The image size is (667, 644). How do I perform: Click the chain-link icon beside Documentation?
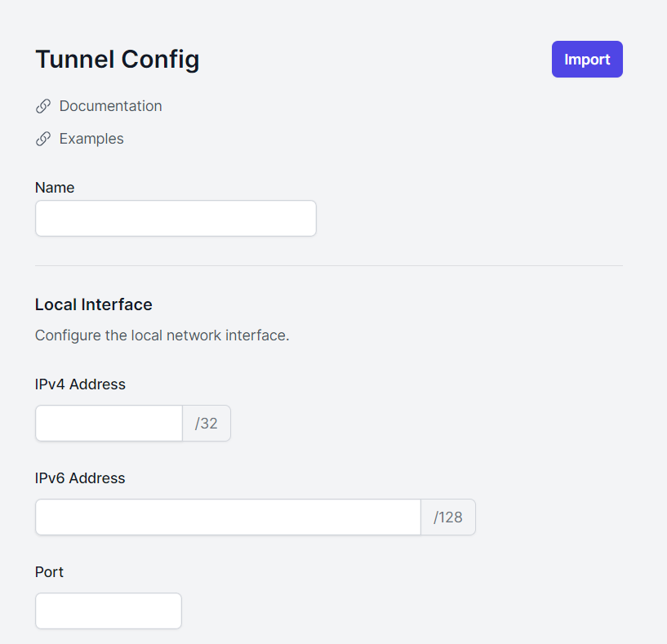[43, 106]
